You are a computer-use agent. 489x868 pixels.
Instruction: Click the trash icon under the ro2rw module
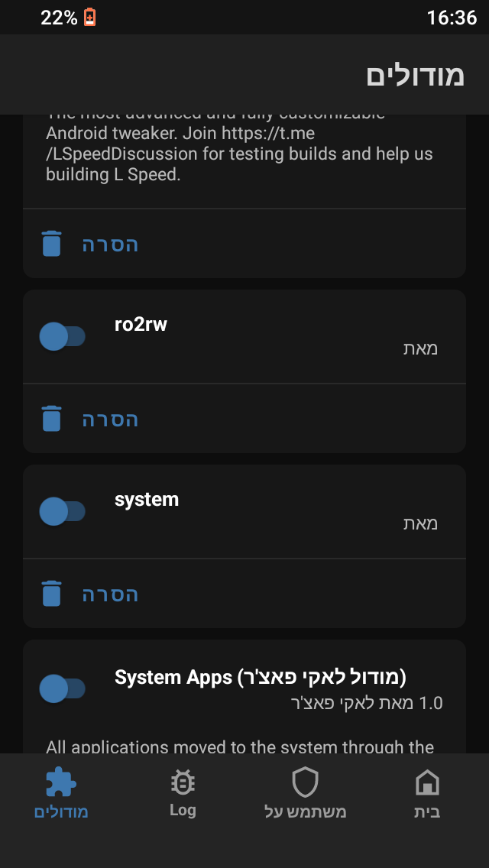pyautogui.click(x=51, y=418)
